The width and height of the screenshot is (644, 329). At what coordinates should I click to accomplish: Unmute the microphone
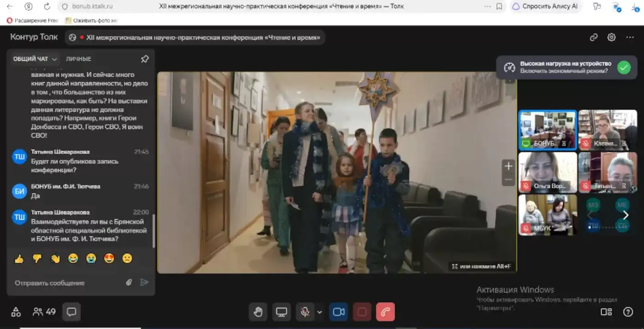coord(305,312)
